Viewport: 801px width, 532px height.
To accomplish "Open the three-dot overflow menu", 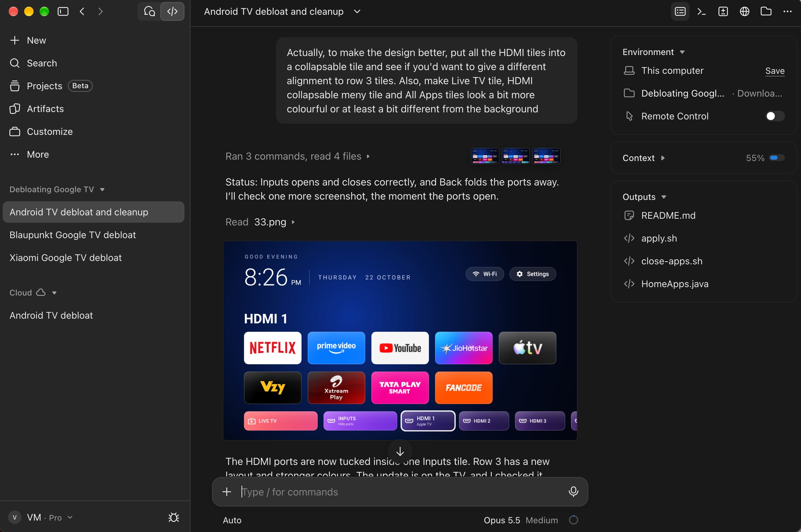I will (787, 11).
